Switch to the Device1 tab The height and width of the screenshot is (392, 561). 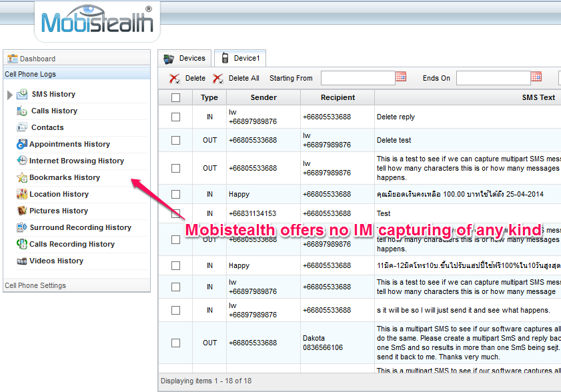240,58
